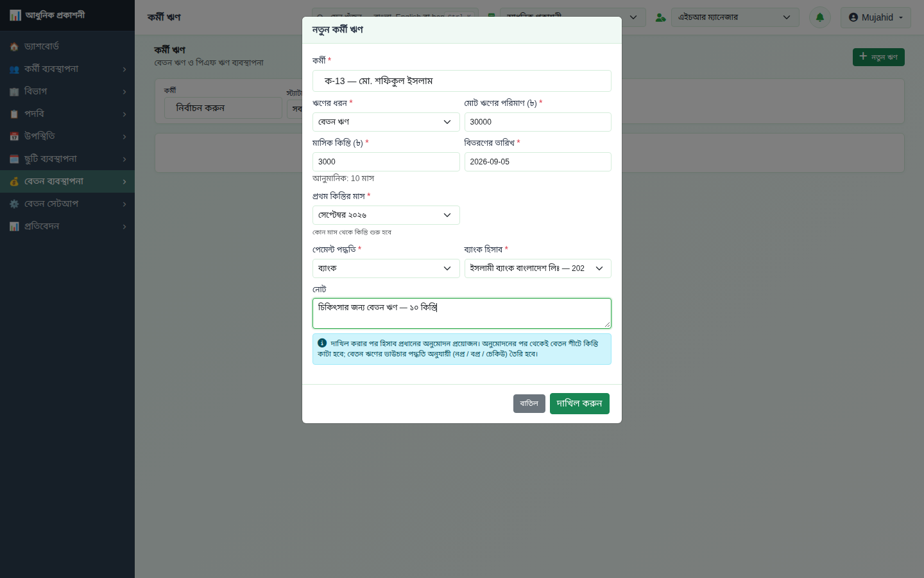Viewport: 924px width, 578px height.
Task: Open notifications with the bell icon
Action: [820, 17]
